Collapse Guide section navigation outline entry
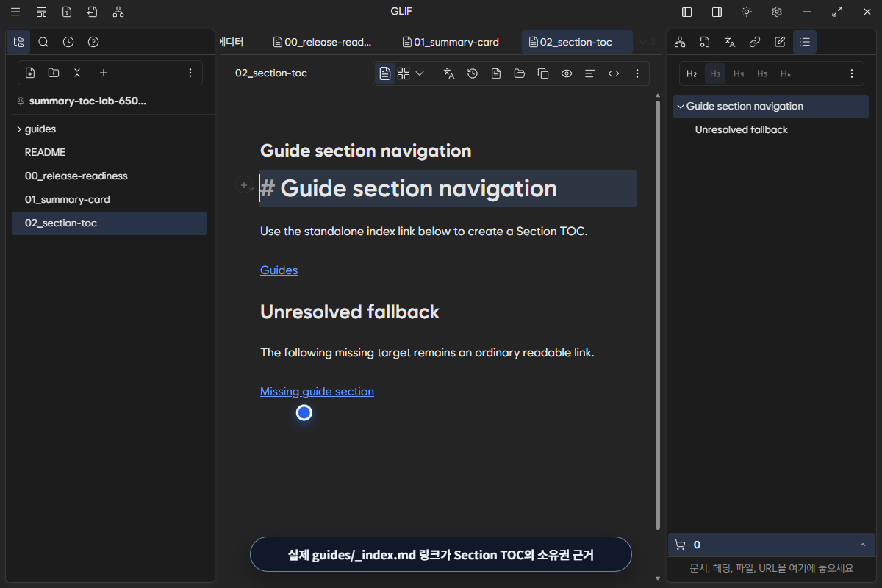Screen dimensions: 882x588 681,107
